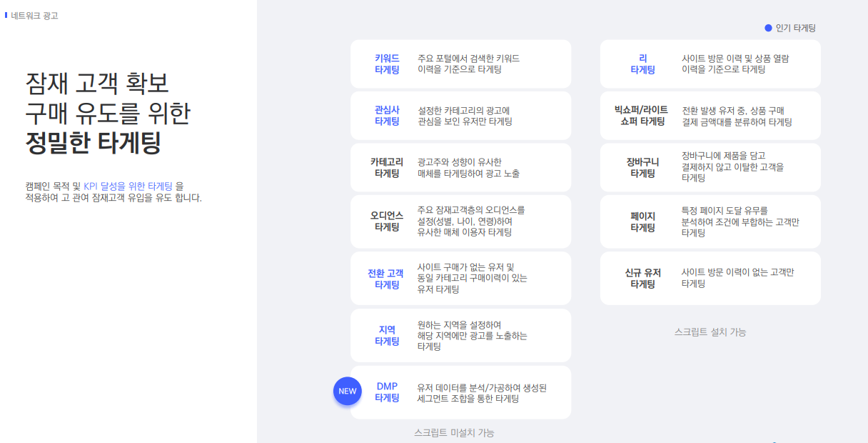Select the 리 타게팅 card
868x443 pixels.
coord(710,64)
